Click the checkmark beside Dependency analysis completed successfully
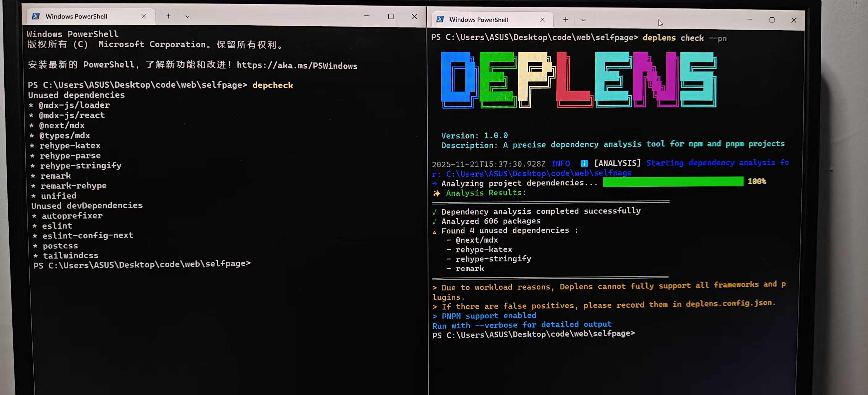Image resolution: width=868 pixels, height=395 pixels. tap(435, 211)
